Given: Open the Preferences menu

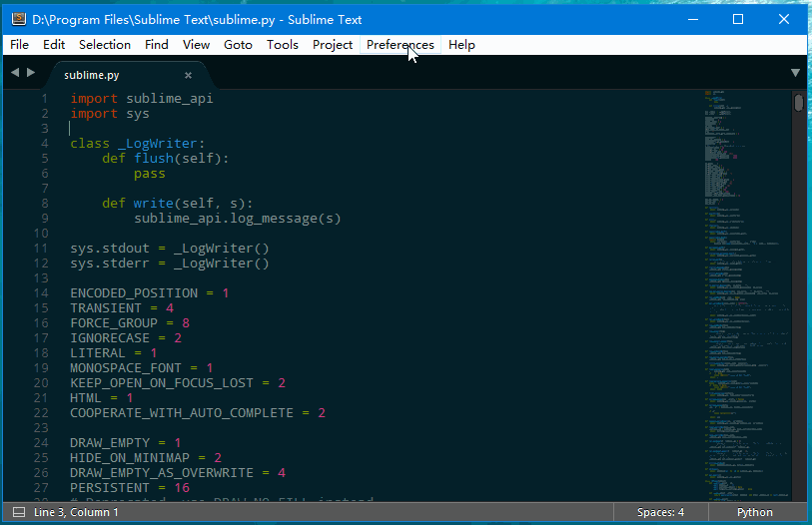Looking at the screenshot, I should pos(401,45).
